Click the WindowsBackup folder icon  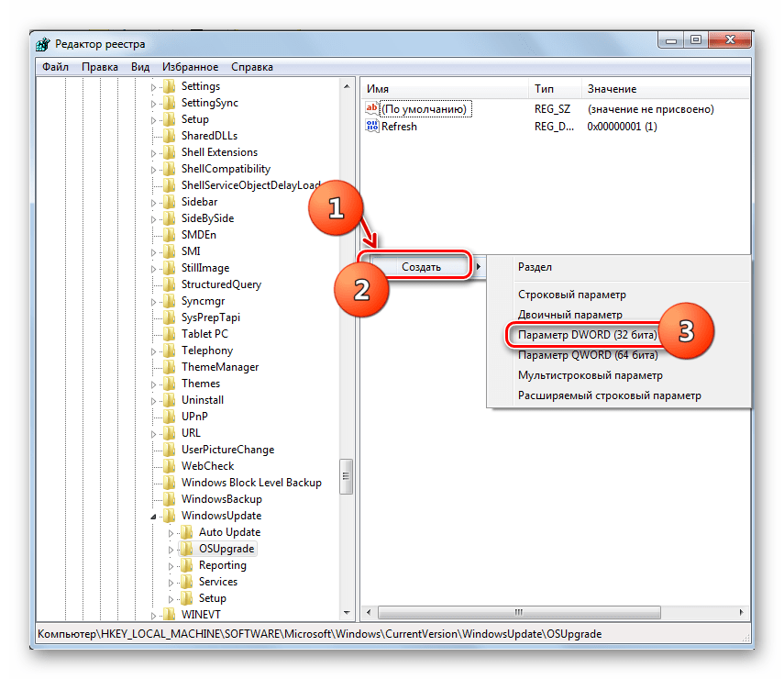[169, 499]
